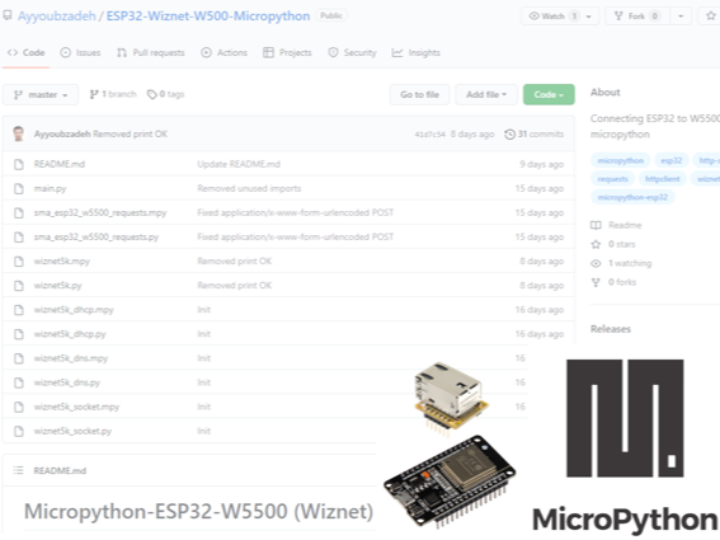Open sma_esp32_w5500_requests.py file

(x=96, y=237)
